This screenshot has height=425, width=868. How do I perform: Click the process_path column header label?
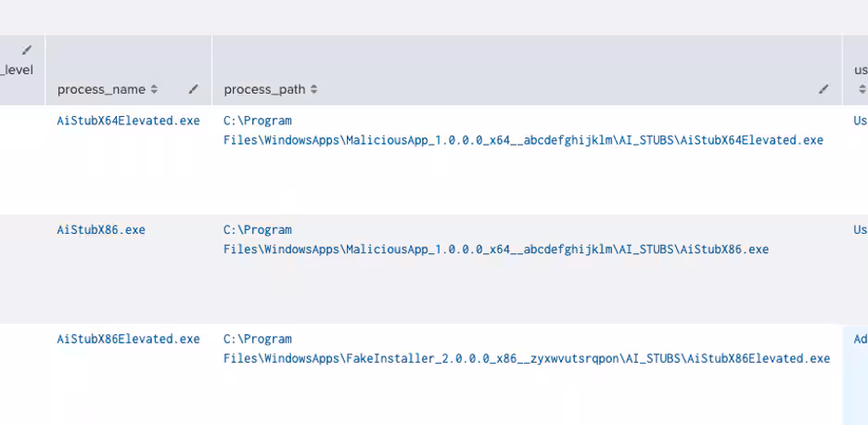(265, 90)
